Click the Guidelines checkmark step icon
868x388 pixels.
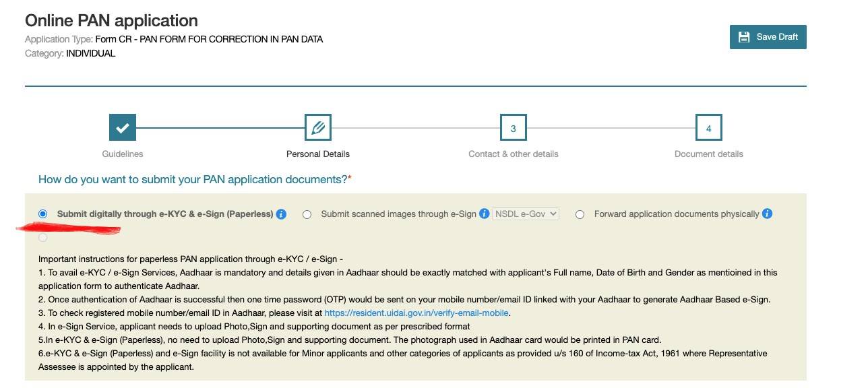coord(123,127)
